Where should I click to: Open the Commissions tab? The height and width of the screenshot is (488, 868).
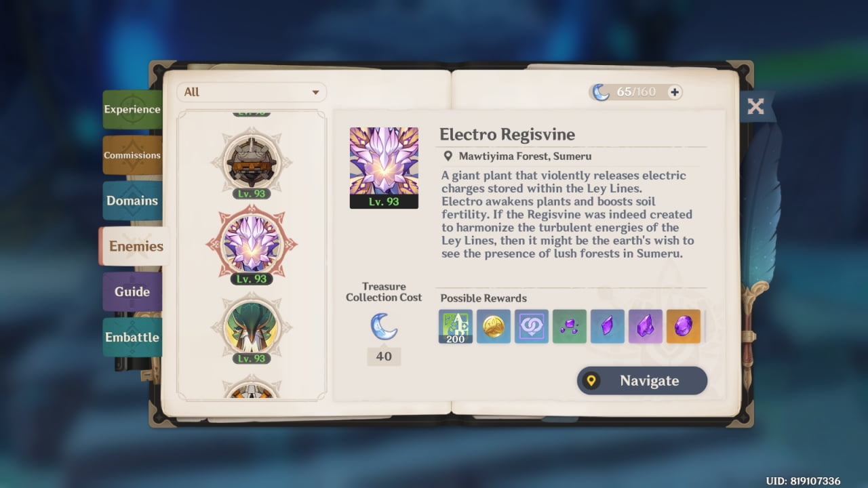(x=132, y=155)
